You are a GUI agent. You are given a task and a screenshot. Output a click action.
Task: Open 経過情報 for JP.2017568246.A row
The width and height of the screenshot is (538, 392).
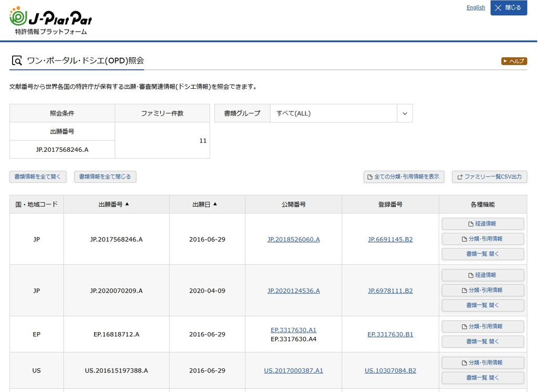(483, 224)
